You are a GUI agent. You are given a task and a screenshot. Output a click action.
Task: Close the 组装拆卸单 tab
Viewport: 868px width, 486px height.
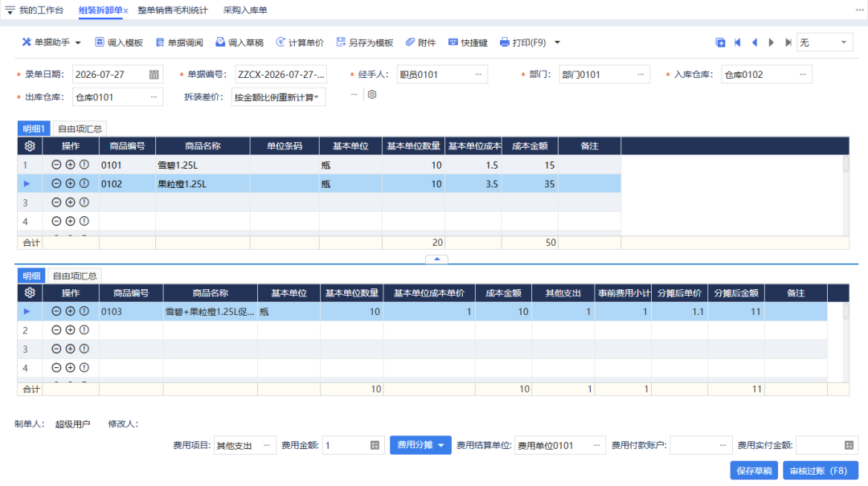(126, 10)
